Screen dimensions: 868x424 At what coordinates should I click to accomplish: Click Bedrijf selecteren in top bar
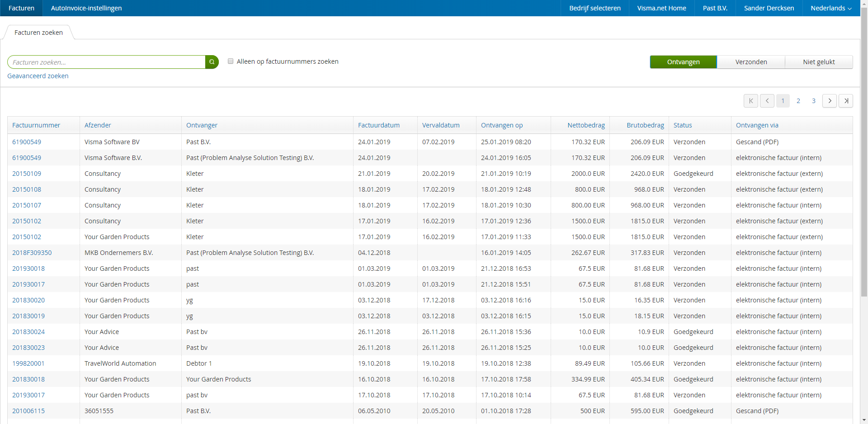click(595, 8)
